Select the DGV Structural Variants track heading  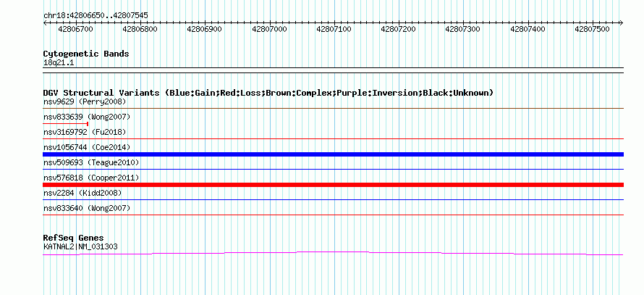268,93
